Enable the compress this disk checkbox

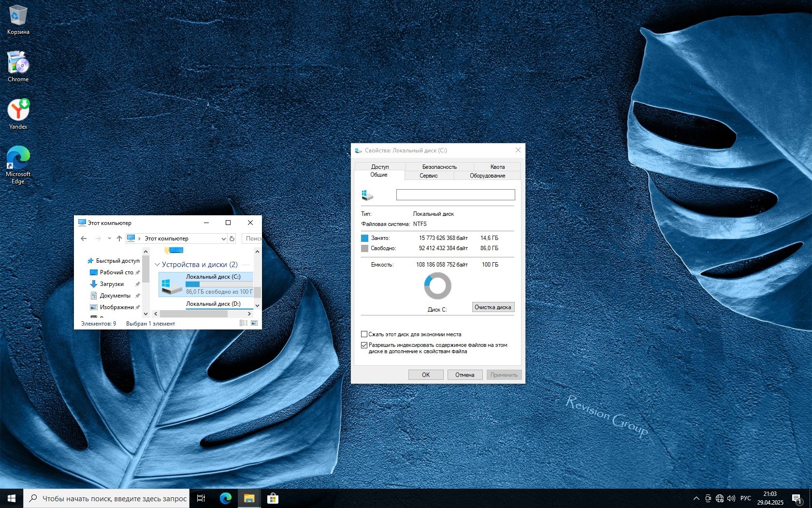[364, 334]
